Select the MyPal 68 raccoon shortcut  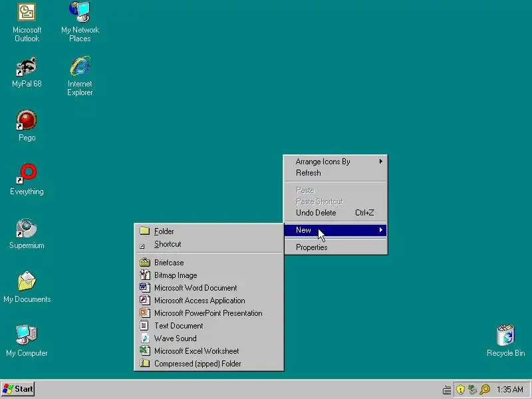[x=27, y=66]
